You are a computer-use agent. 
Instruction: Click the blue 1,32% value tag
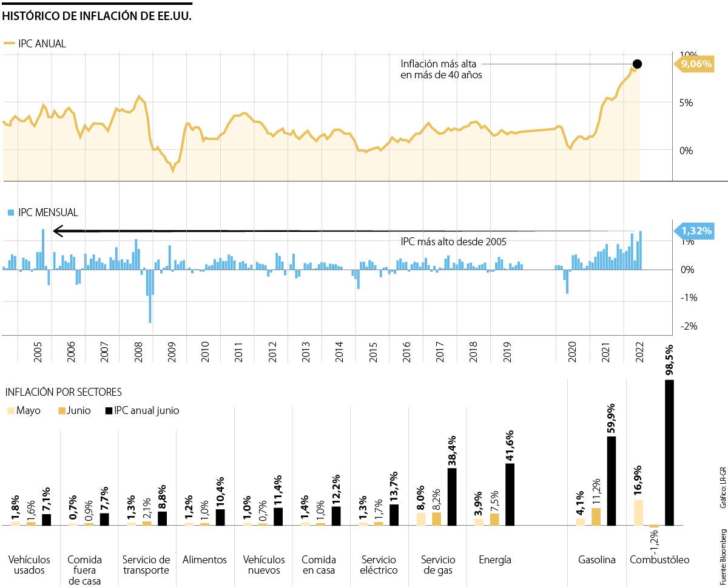(694, 231)
